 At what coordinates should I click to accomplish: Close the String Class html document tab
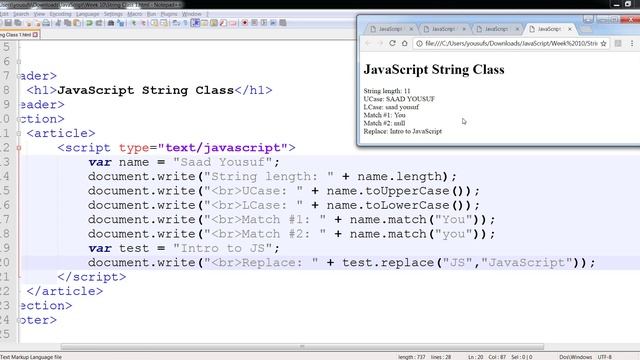pyautogui.click(x=36, y=35)
